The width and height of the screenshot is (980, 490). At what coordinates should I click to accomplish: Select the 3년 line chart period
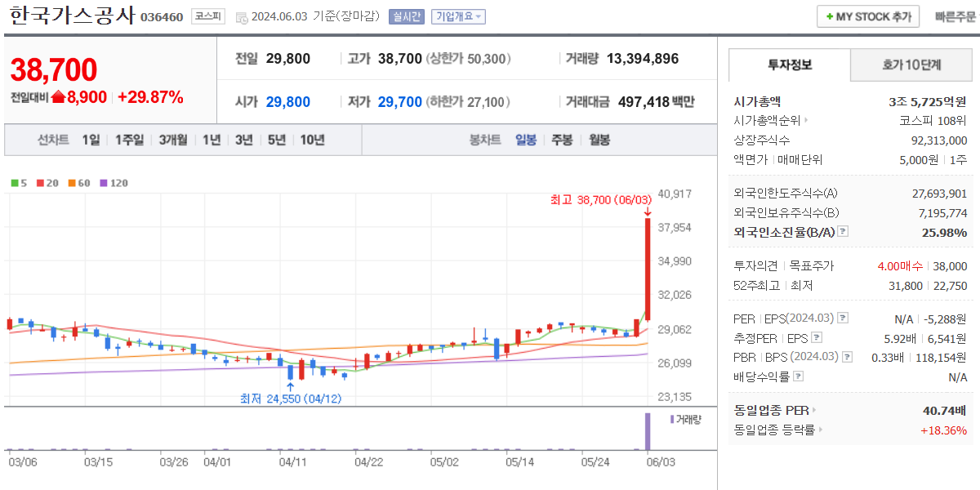click(244, 140)
